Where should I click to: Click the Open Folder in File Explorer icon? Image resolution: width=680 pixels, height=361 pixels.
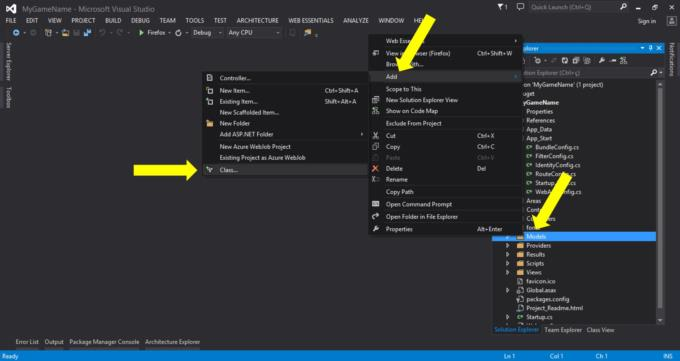click(x=376, y=217)
